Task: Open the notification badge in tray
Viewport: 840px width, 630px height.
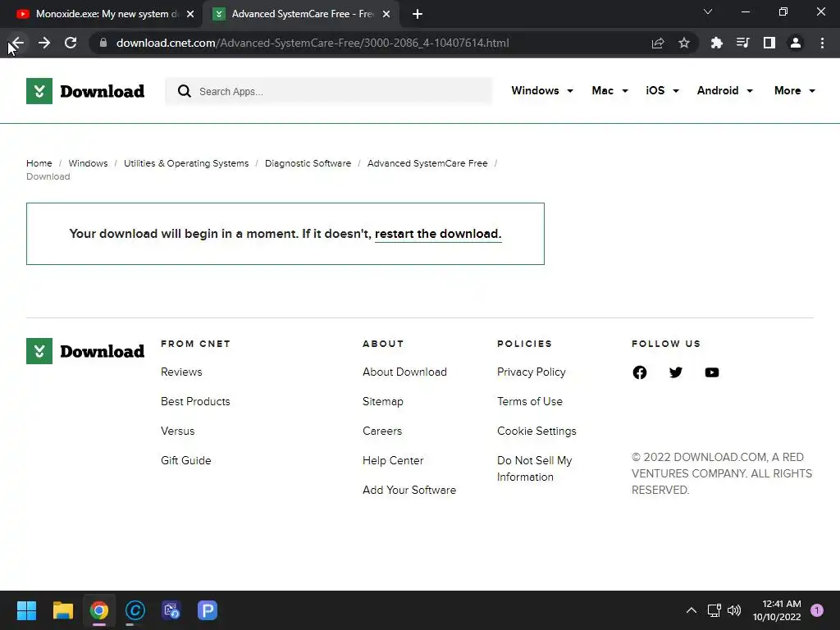Action: (x=816, y=610)
